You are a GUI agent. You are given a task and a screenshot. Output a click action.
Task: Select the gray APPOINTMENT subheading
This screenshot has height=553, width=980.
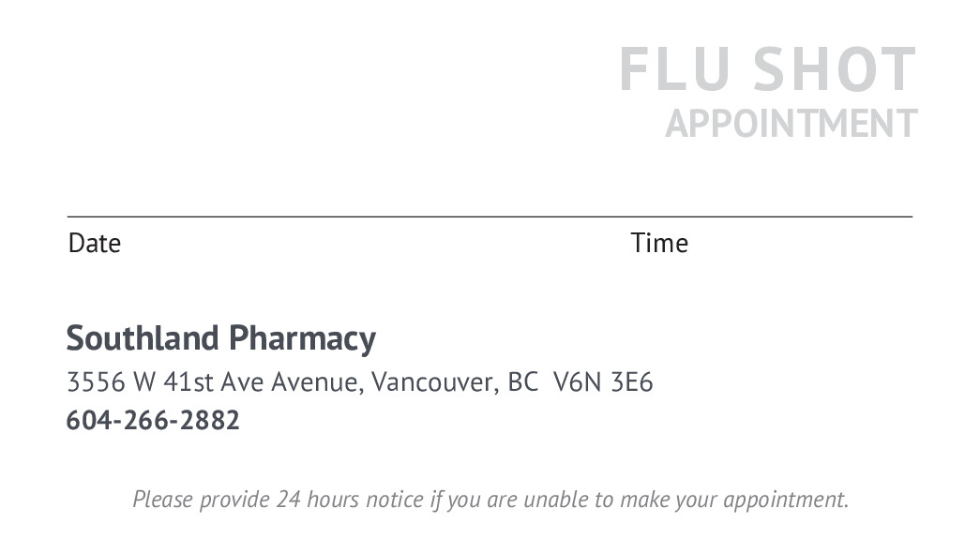click(x=791, y=124)
